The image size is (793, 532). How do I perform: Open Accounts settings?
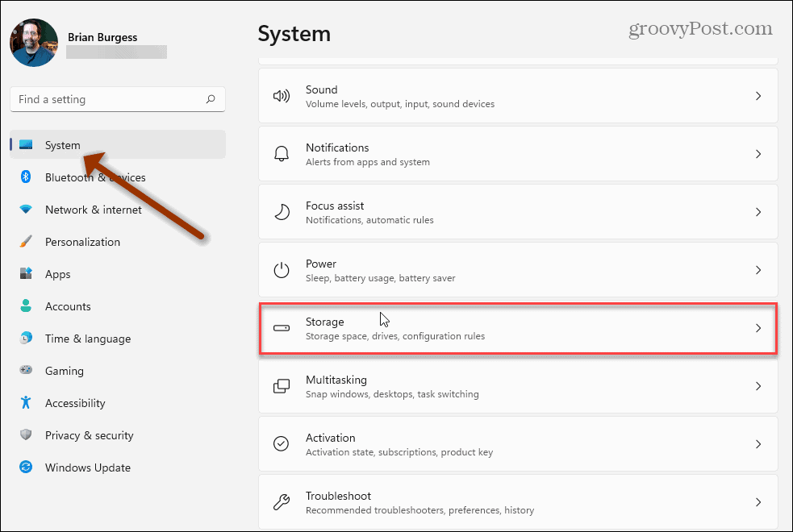pyautogui.click(x=68, y=306)
